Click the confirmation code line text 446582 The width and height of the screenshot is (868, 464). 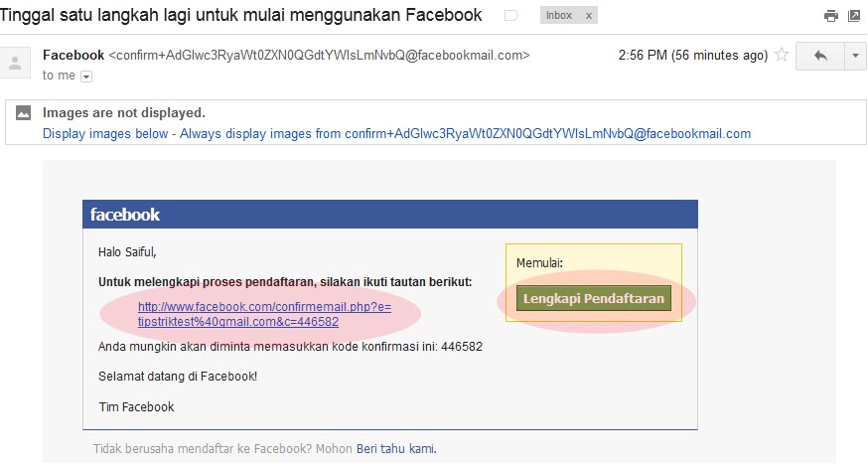[290, 347]
